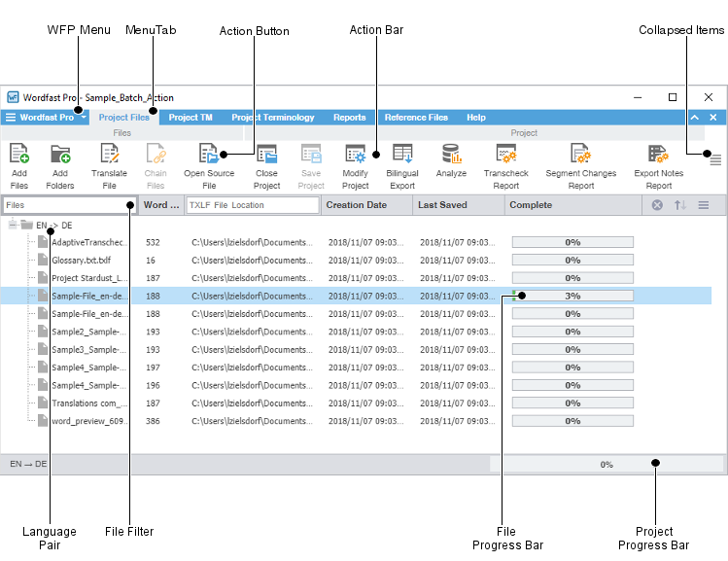Click the word count 386 cell
The image size is (728, 561).
pos(153,421)
